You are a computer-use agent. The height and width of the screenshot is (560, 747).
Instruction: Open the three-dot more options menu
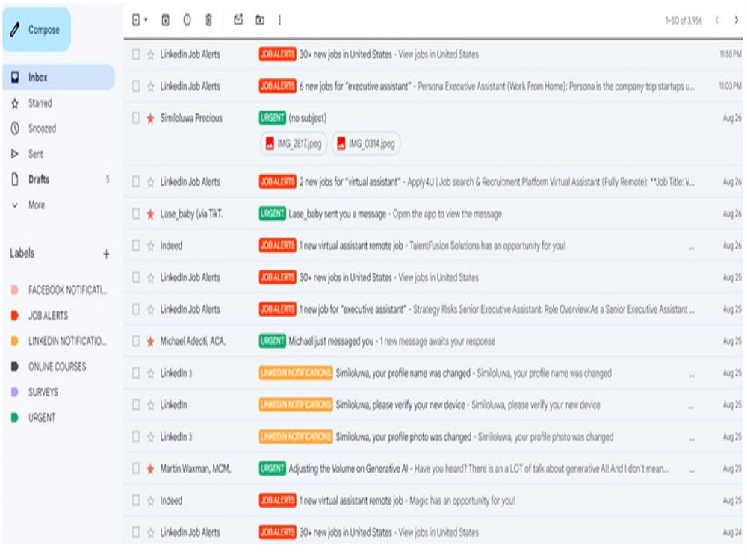[279, 20]
